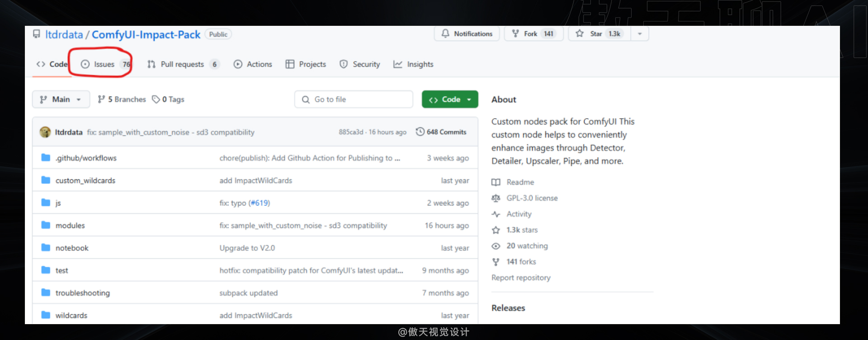Image resolution: width=868 pixels, height=340 pixels.
Task: Click the modules folder icon
Action: point(46,225)
